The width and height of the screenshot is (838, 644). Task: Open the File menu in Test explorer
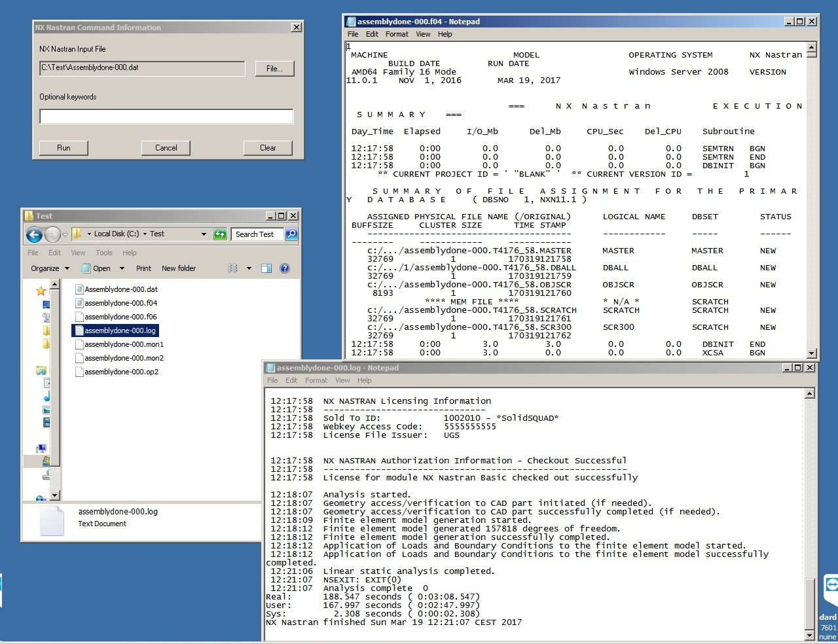33,253
